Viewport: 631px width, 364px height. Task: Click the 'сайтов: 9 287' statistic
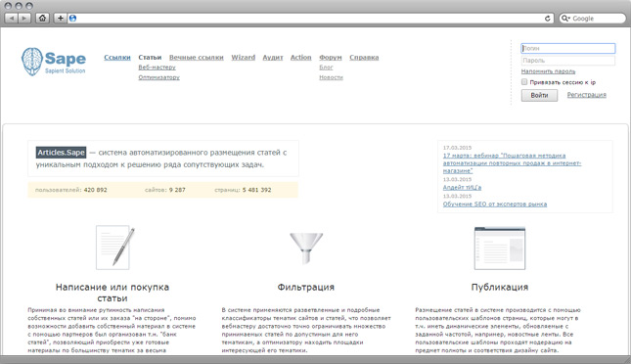tap(165, 190)
